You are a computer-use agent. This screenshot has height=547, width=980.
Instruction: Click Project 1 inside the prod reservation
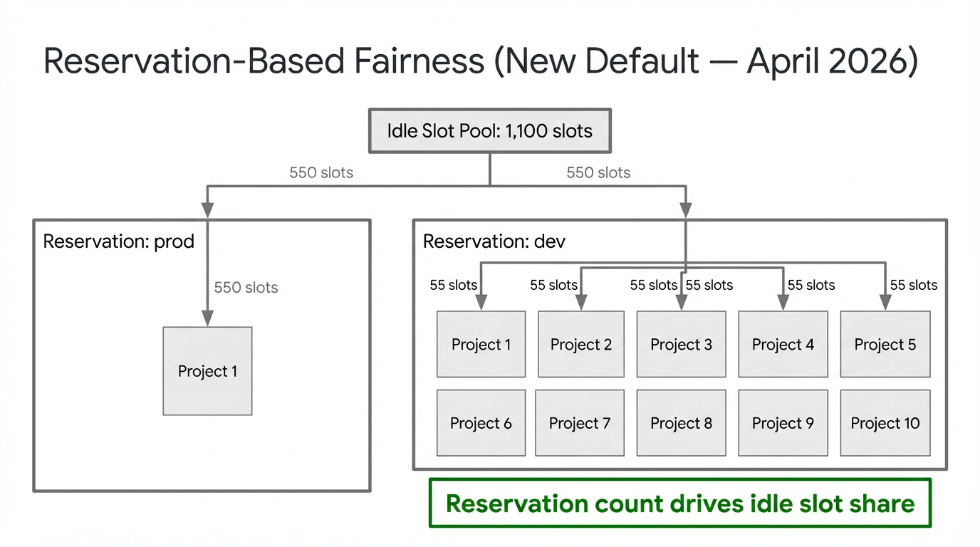207,370
